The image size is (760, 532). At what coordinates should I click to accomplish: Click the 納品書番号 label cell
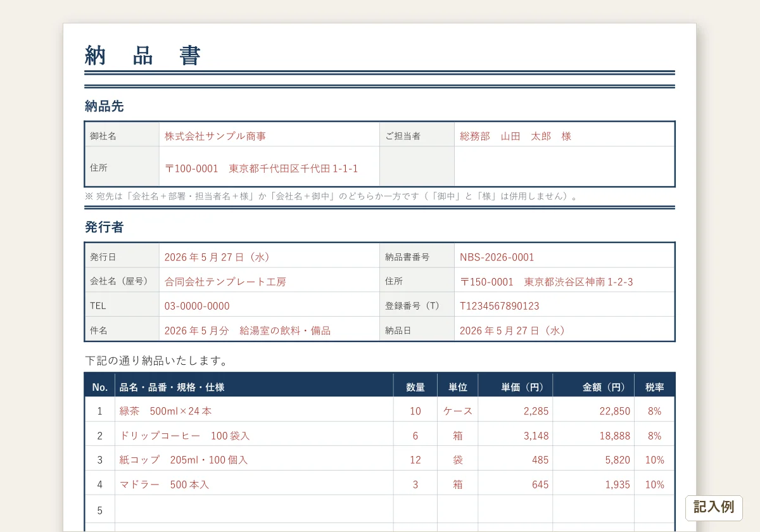(417, 256)
